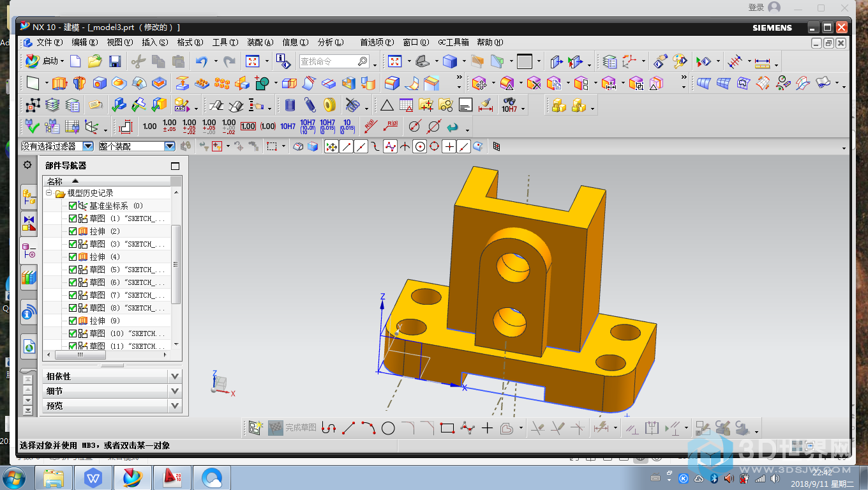868x490 pixels.
Task: Expand the 相依性 panel
Action: pyautogui.click(x=176, y=376)
